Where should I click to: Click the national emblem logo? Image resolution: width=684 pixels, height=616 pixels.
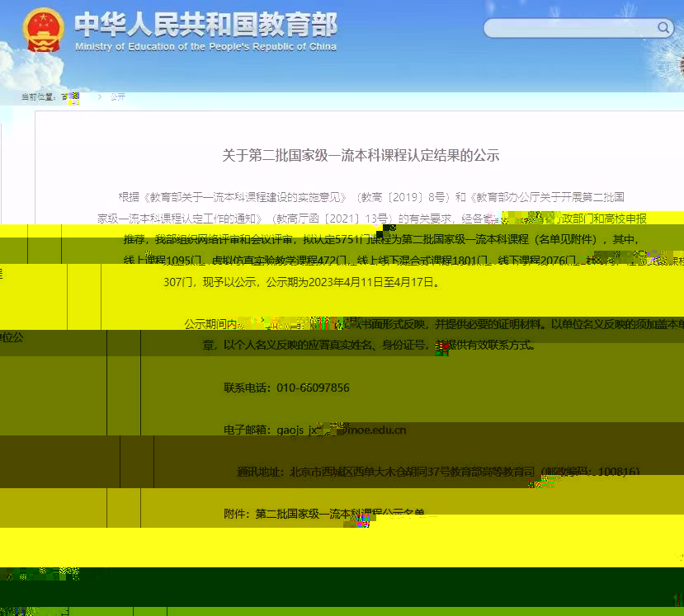[x=42, y=31]
